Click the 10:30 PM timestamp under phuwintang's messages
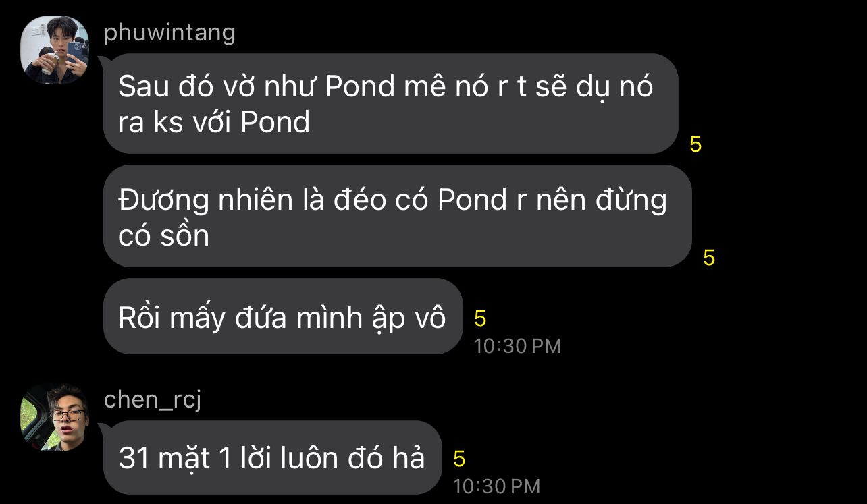 [517, 346]
